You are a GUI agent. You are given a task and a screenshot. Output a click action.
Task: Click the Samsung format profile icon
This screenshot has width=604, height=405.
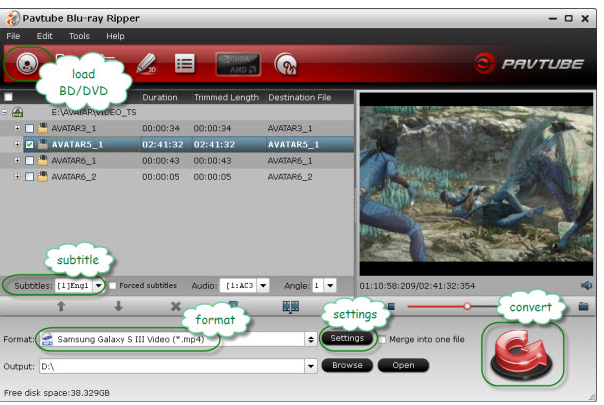[47, 339]
